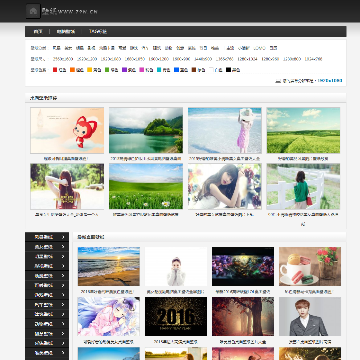Filter wallpapers by white color swatch

[211, 70]
